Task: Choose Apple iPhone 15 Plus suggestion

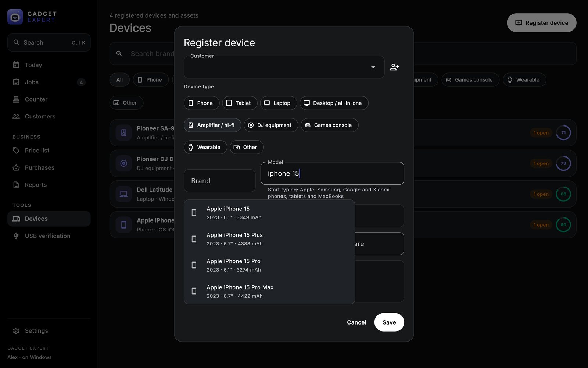Action: [269, 239]
